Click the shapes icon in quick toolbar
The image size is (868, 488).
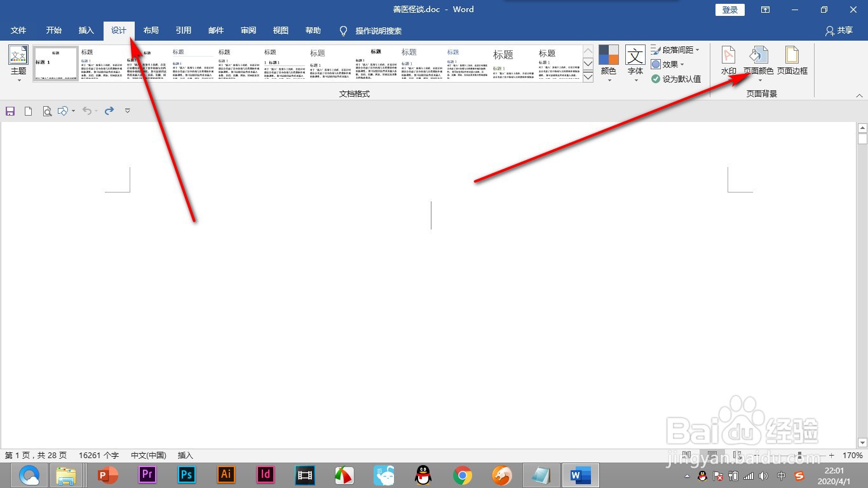coord(62,111)
